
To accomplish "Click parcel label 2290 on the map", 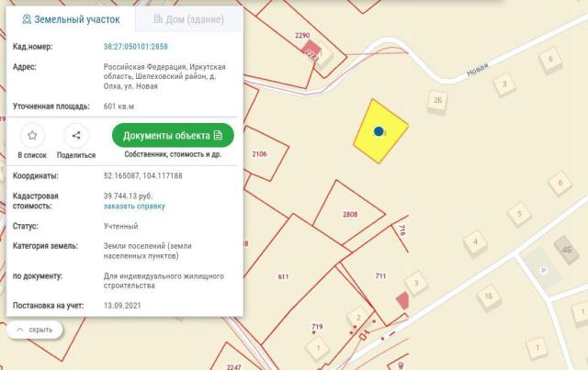I will point(302,35).
